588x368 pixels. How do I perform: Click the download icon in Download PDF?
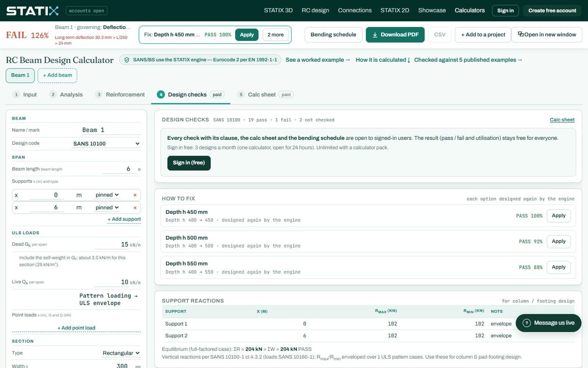pos(375,34)
